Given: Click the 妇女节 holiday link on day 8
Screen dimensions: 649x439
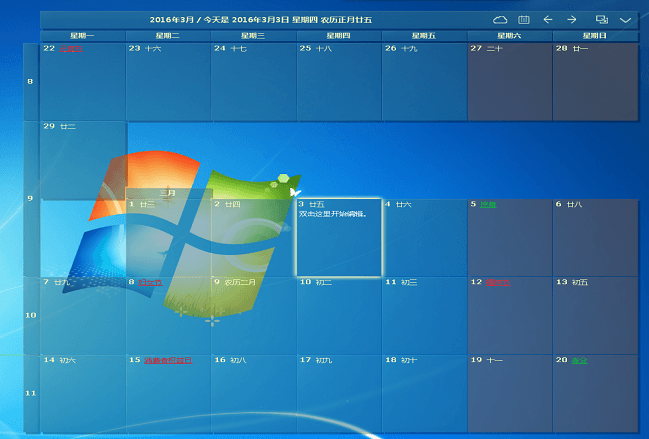Looking at the screenshot, I should pyautogui.click(x=150, y=282).
